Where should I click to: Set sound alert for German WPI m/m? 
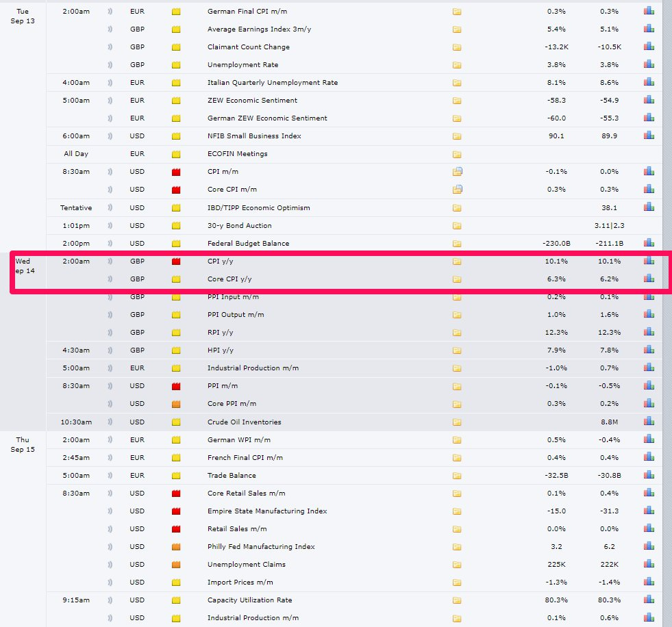[x=110, y=440]
